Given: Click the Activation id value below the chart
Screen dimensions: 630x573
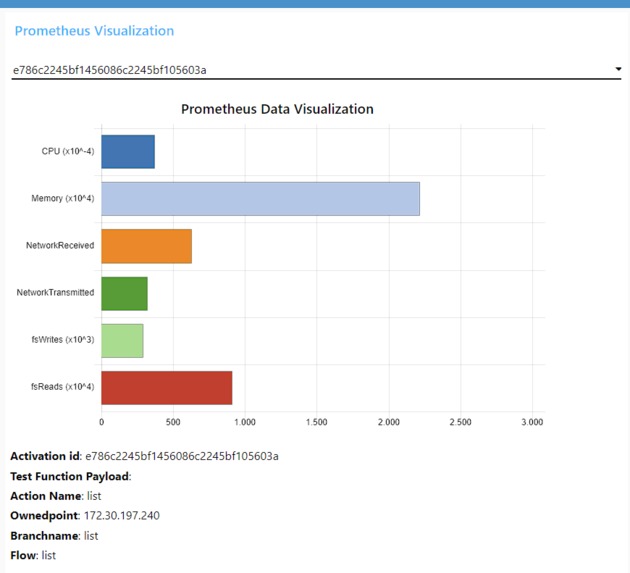Looking at the screenshot, I should pyautogui.click(x=182, y=456).
